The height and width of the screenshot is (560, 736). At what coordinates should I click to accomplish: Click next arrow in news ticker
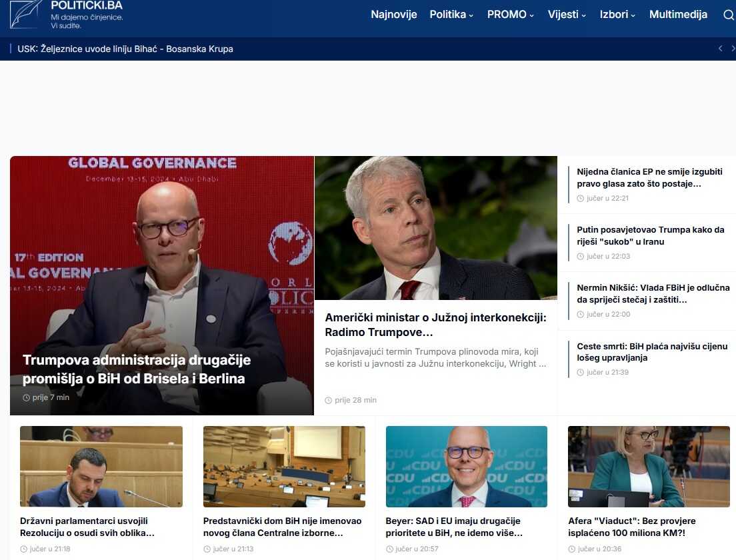click(x=733, y=49)
